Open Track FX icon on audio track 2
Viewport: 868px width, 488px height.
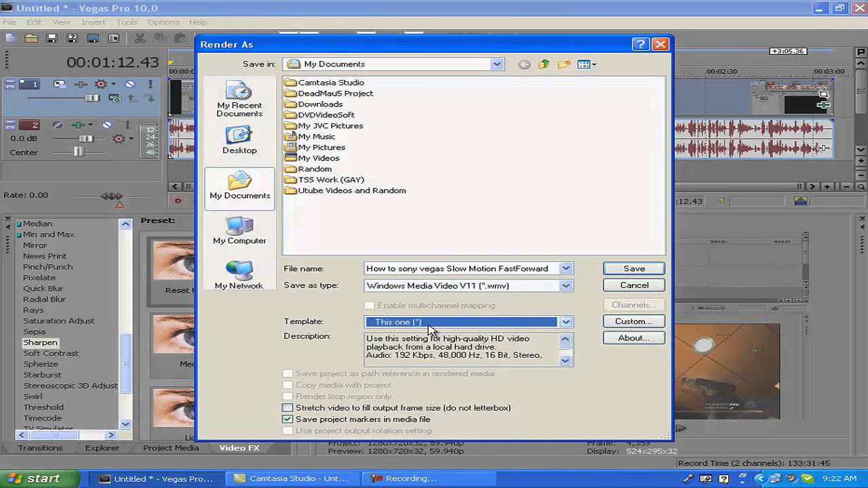pyautogui.click(x=78, y=125)
